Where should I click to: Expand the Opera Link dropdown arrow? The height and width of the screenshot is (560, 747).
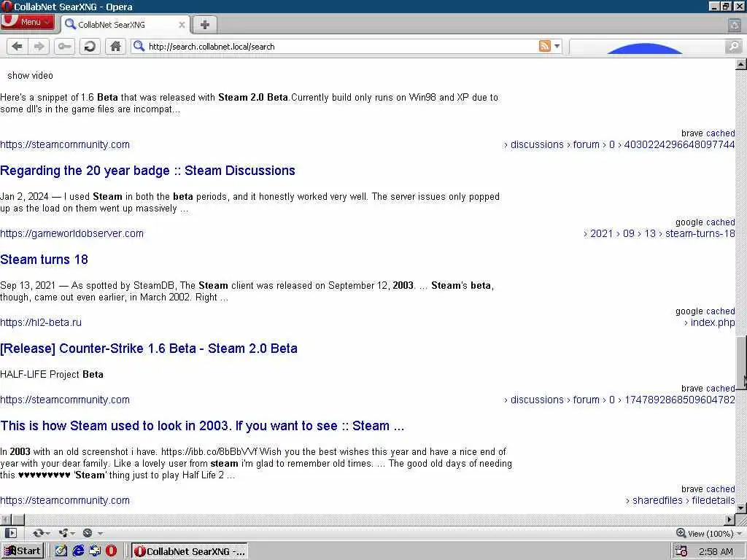click(x=48, y=534)
